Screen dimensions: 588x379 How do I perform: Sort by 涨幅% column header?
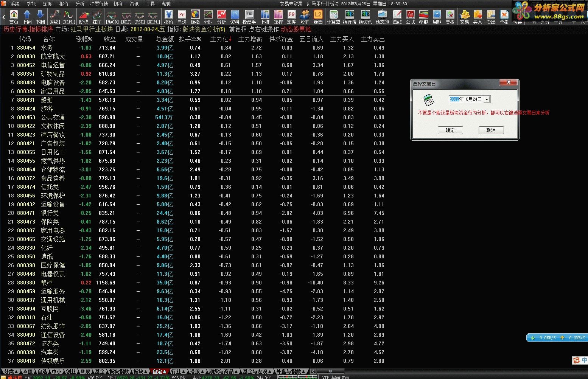[x=84, y=39]
